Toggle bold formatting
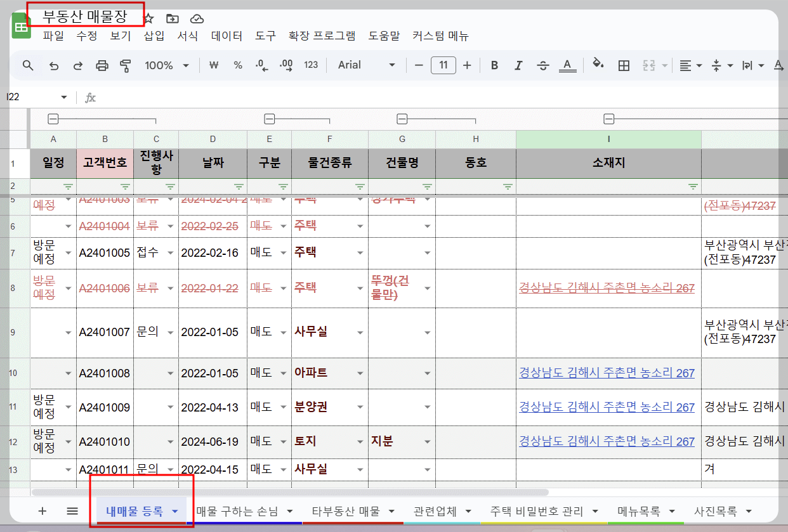Screen dimensions: 788x532 tap(494, 65)
